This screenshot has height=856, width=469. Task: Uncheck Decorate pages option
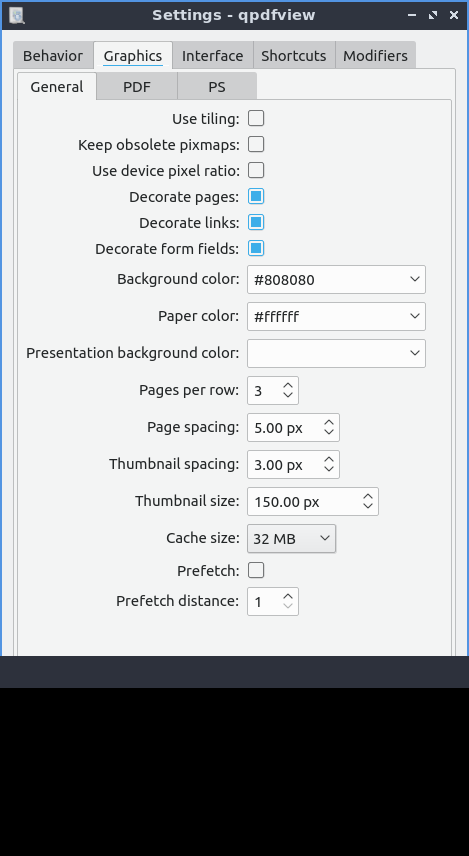point(256,197)
